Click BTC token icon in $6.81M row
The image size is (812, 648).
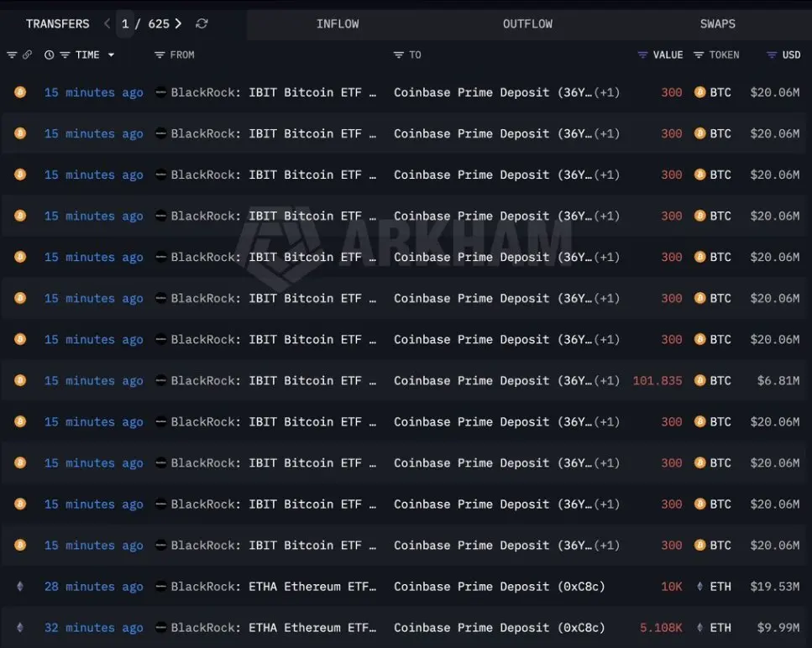tap(699, 380)
